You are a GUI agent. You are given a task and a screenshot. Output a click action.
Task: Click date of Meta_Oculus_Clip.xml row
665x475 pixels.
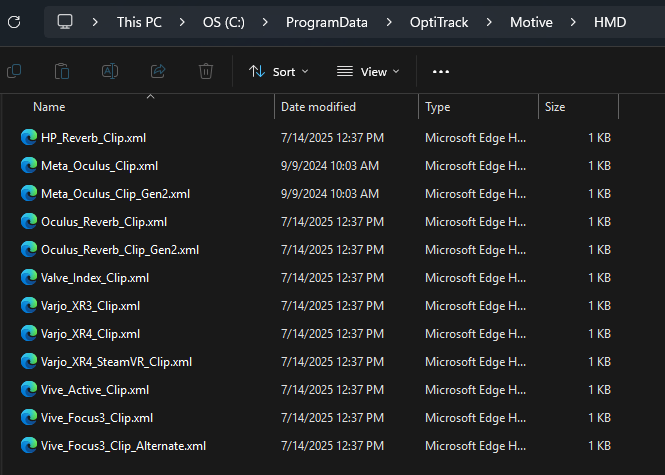pyautogui.click(x=330, y=166)
